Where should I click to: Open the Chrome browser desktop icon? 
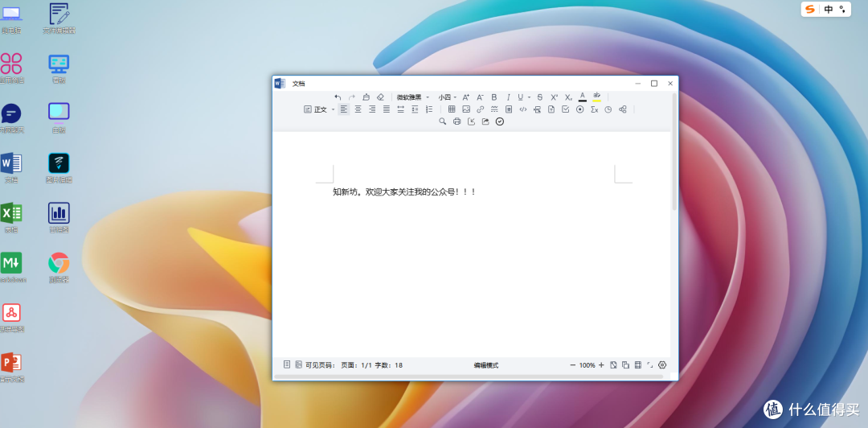59,267
